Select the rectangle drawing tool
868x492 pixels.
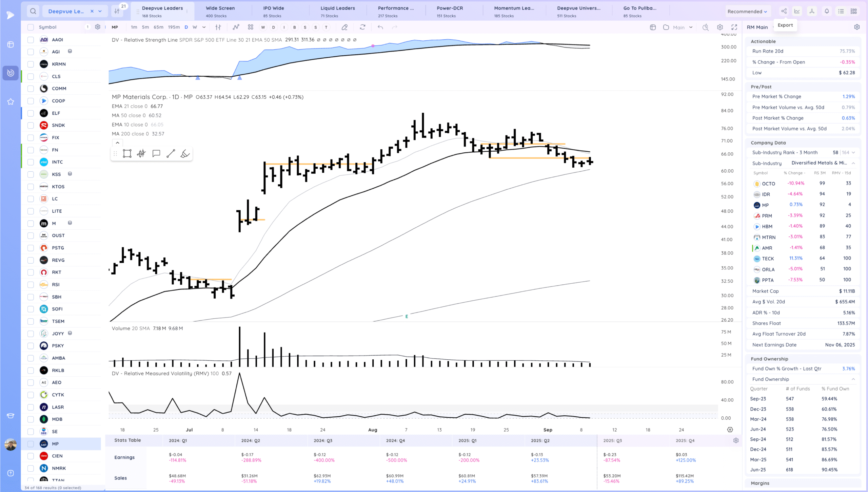pyautogui.click(x=127, y=154)
